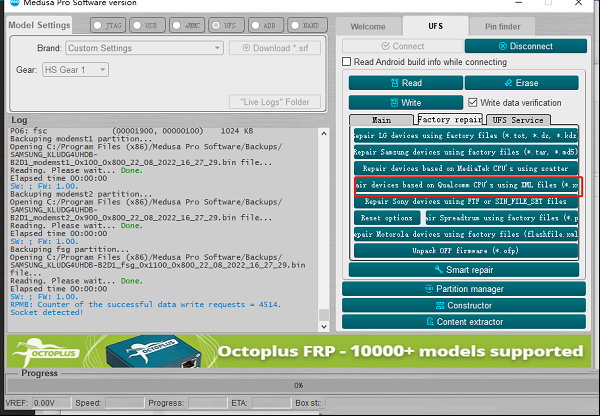
Task: Click Repair Sony devices using FTF files
Action: tap(466, 201)
